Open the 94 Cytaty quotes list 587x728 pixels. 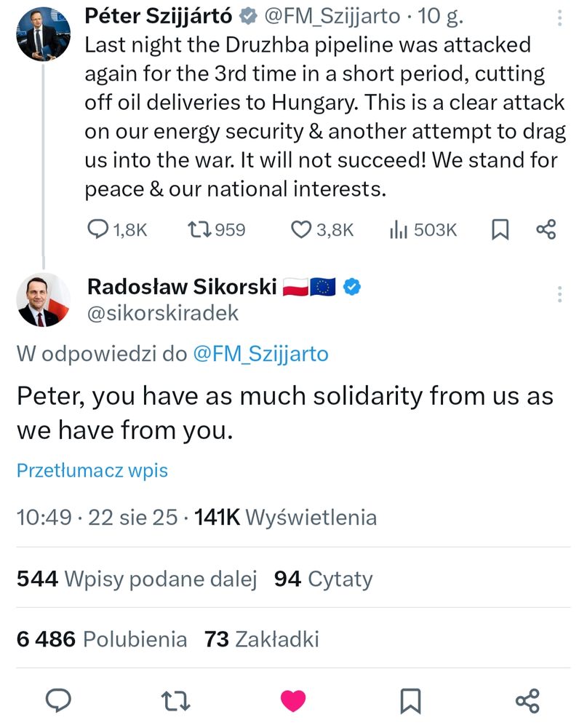pos(324,579)
